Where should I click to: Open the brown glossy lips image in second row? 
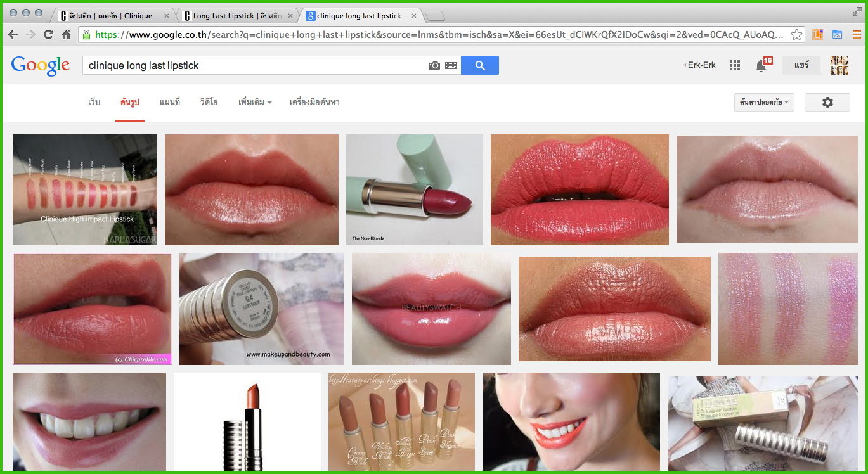pos(614,309)
